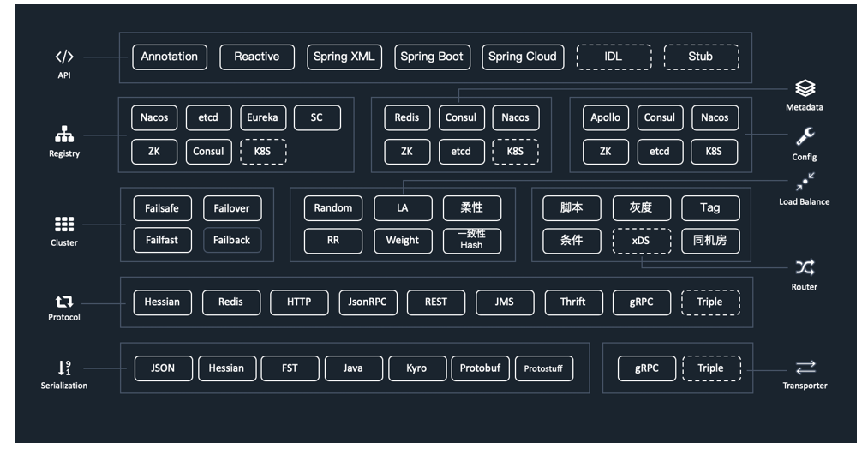
Task: Click the API code brackets icon
Action: coord(64,57)
